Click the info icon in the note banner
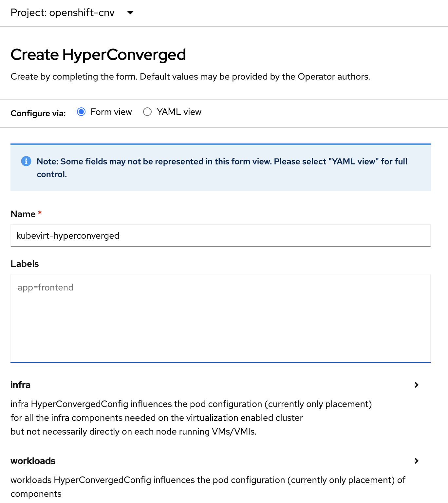Image resolution: width=448 pixels, height=503 pixels. click(x=26, y=161)
